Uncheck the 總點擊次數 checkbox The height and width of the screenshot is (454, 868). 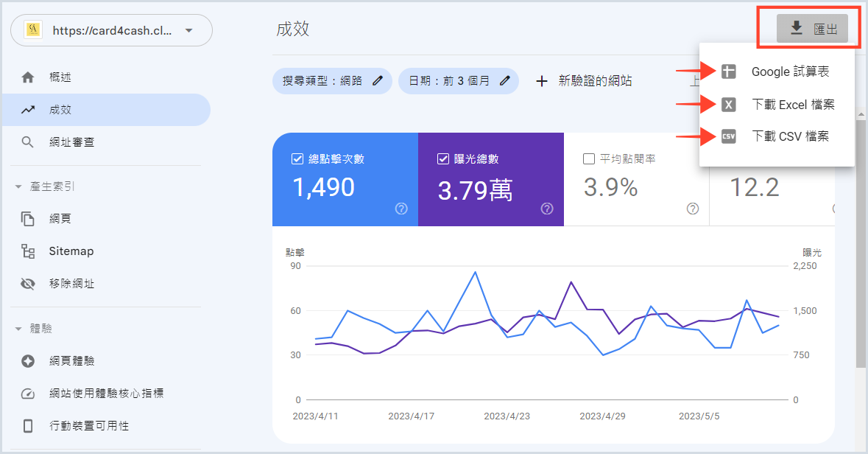pos(297,158)
